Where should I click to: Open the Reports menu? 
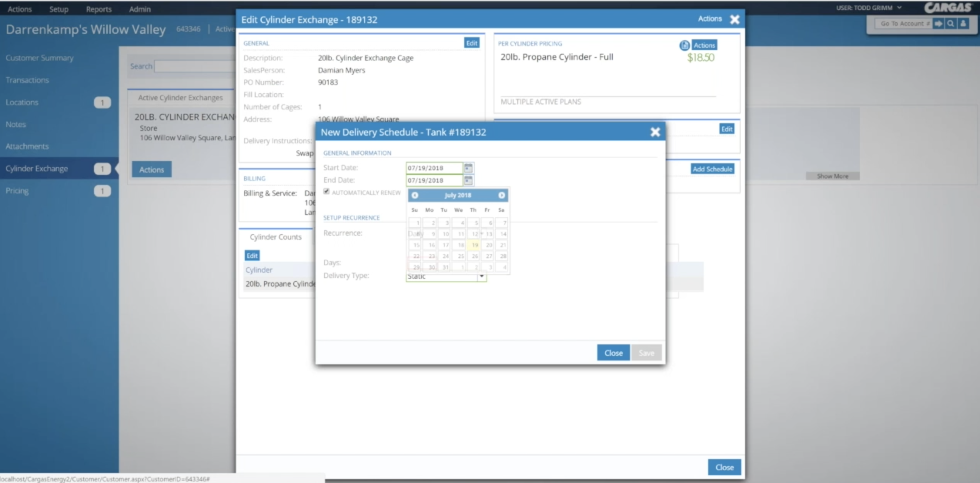point(99,9)
